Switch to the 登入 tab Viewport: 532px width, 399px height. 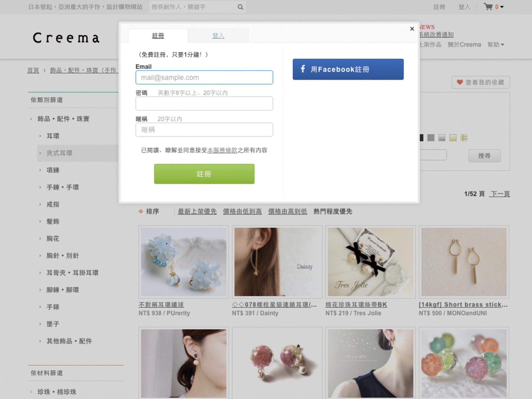click(218, 36)
